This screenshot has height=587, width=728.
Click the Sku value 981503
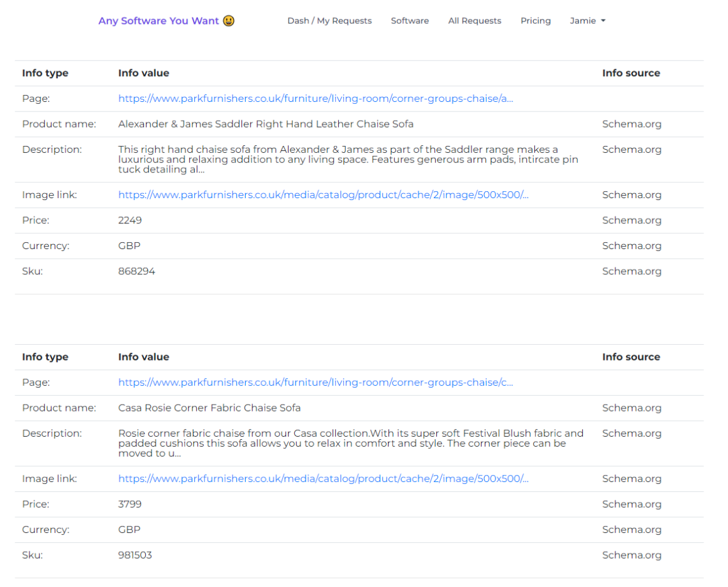pos(135,556)
